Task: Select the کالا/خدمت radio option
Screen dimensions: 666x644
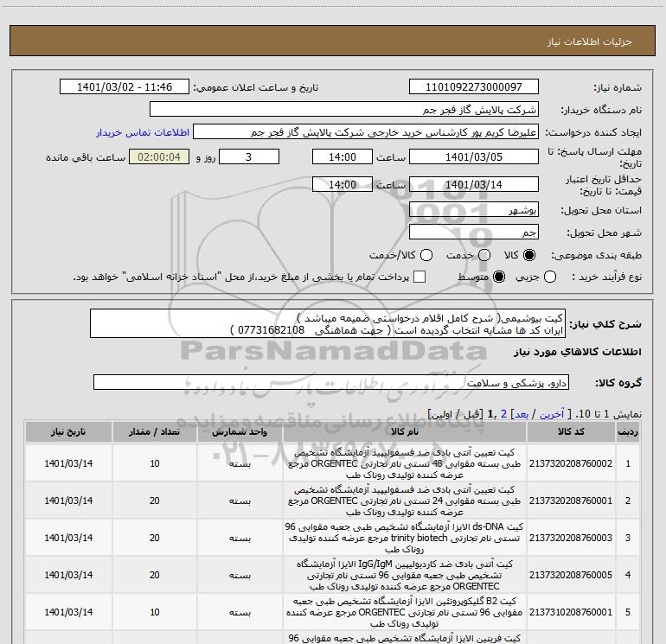Action: point(426,255)
